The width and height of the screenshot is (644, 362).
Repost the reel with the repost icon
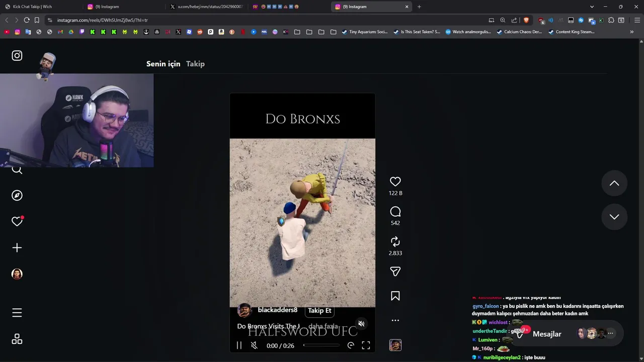coord(395,241)
